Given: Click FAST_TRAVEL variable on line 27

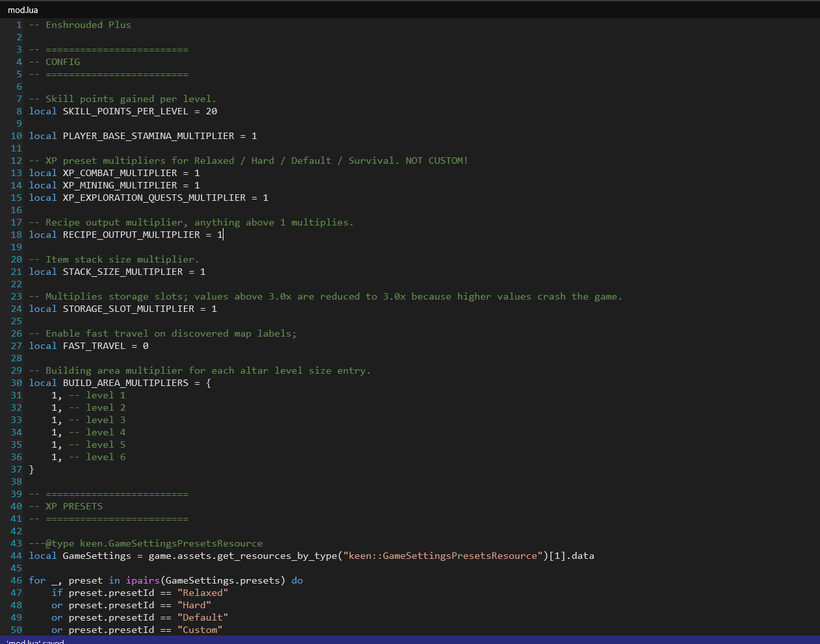Looking at the screenshot, I should [94, 346].
